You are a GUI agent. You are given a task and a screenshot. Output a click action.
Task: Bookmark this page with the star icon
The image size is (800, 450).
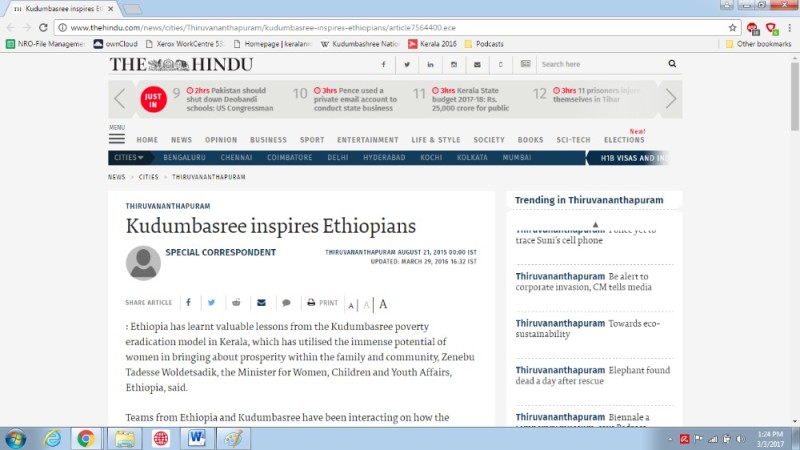(732, 28)
